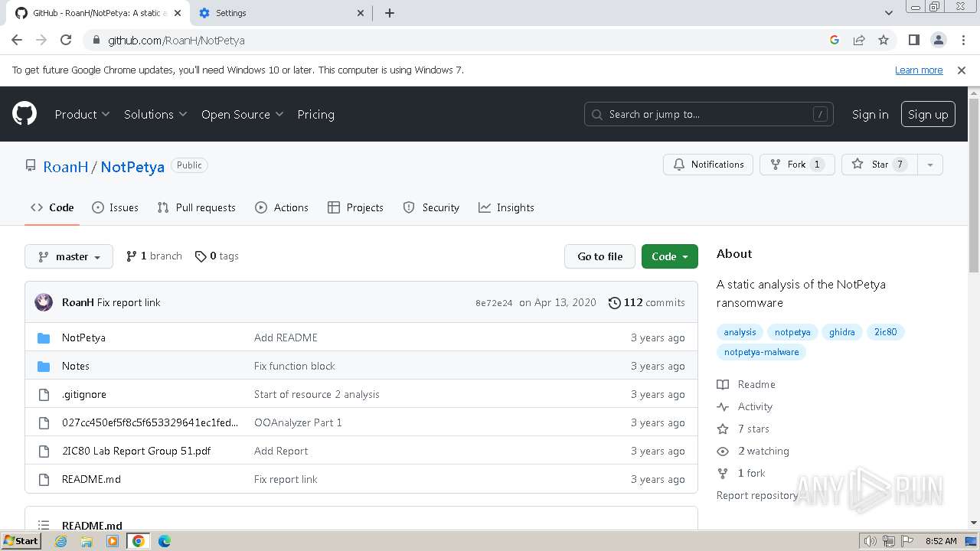The image size is (980, 551).
Task: Expand the star lists dropdown arrow
Action: 930,165
